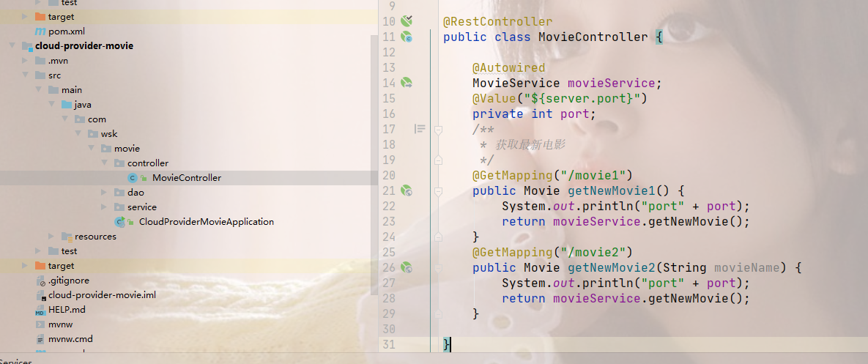Click the mvnw script file icon
The image size is (868, 364).
pos(40,324)
